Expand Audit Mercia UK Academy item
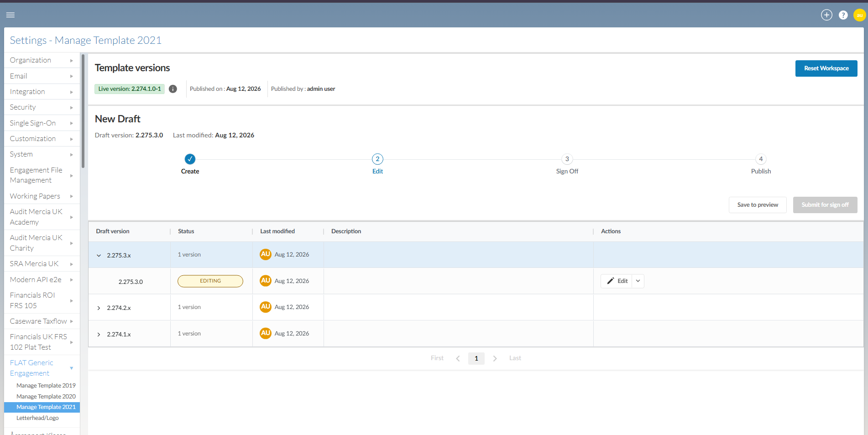Screen dimensions: 868x435 [x=42, y=217]
